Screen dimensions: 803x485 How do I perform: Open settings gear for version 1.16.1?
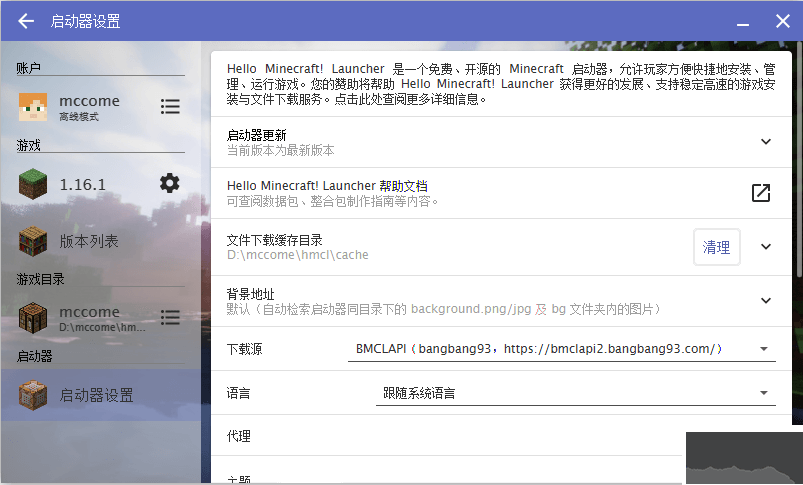tap(170, 183)
